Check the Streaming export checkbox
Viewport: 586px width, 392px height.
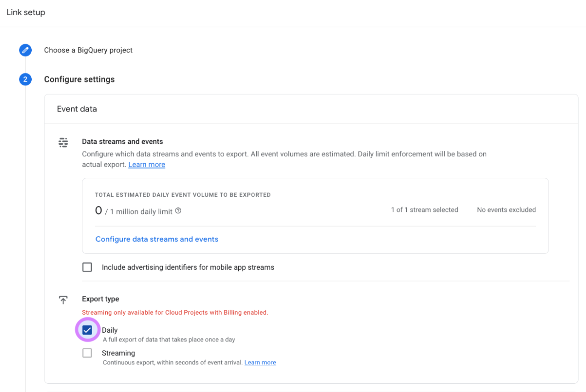tap(87, 353)
